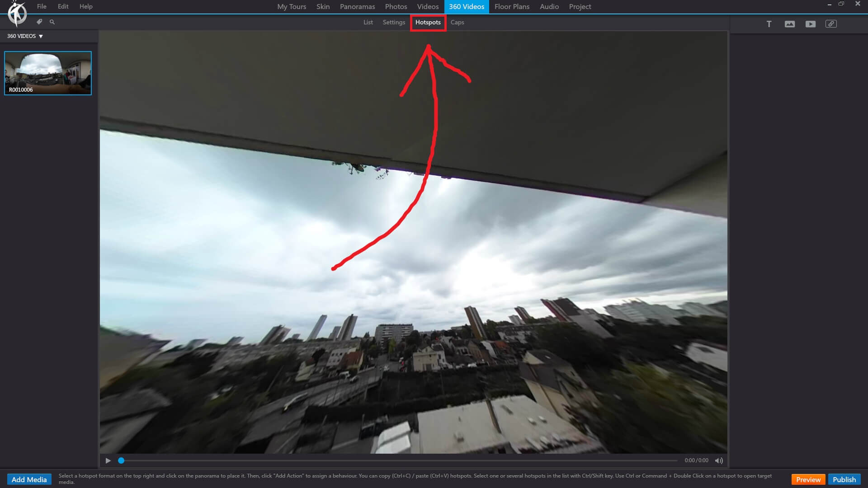Viewport: 868px width, 488px height.
Task: Click the List sub-tab
Action: (x=368, y=22)
